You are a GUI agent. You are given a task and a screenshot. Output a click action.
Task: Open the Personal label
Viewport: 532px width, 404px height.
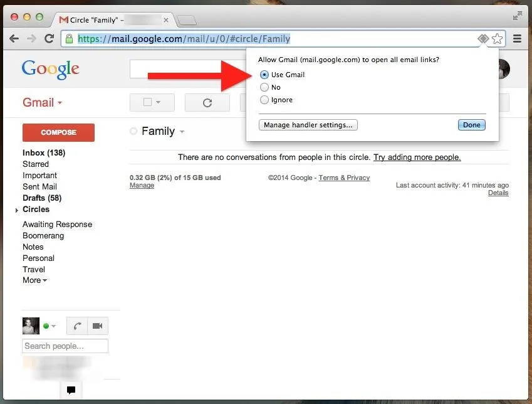tap(38, 258)
